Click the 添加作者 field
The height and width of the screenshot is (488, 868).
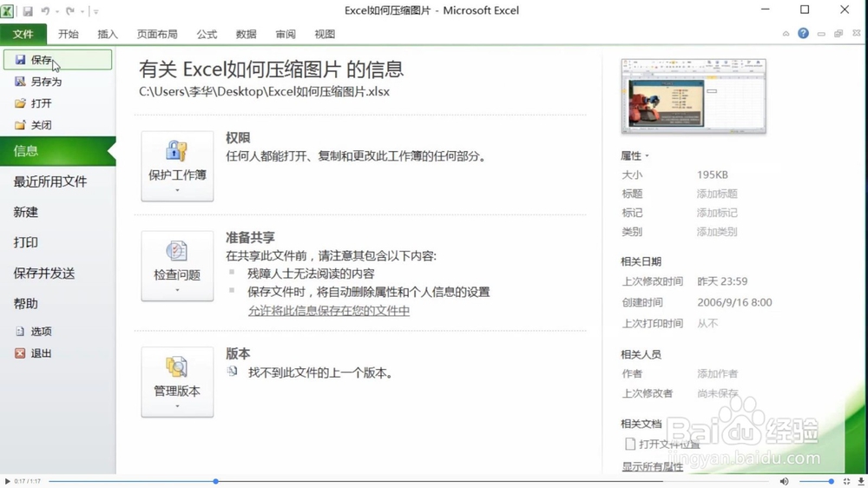[x=717, y=374]
